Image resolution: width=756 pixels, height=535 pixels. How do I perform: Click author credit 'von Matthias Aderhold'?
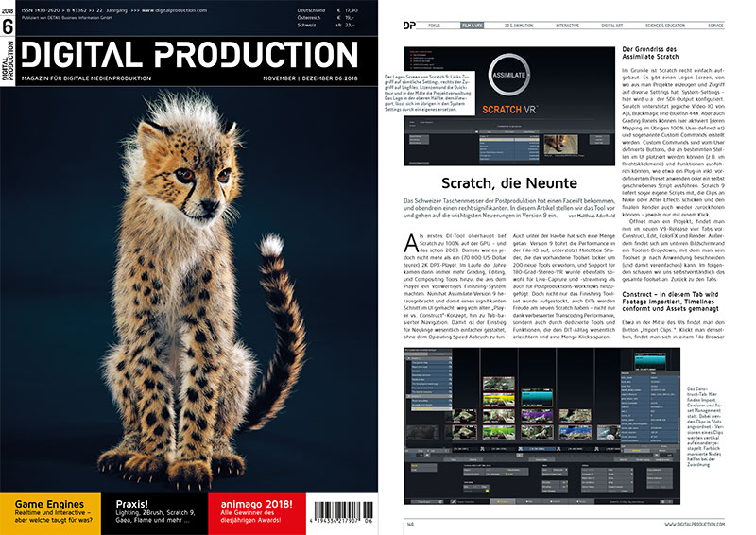[592, 216]
